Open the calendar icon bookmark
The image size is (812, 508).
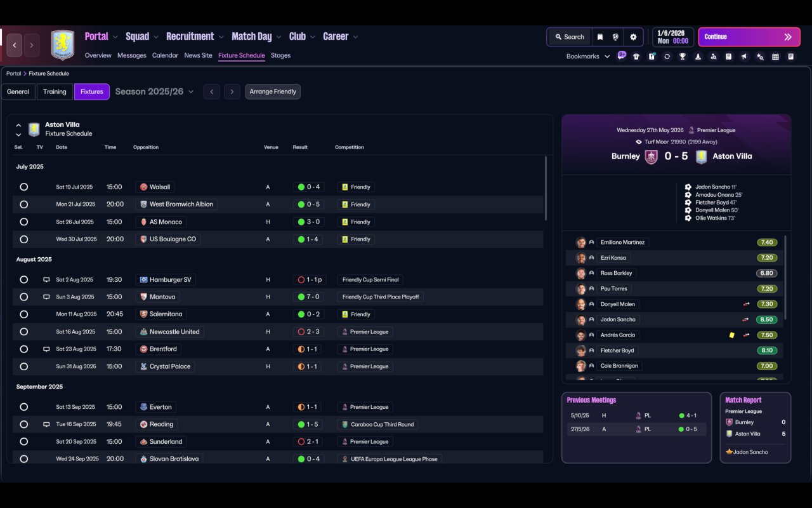point(775,57)
